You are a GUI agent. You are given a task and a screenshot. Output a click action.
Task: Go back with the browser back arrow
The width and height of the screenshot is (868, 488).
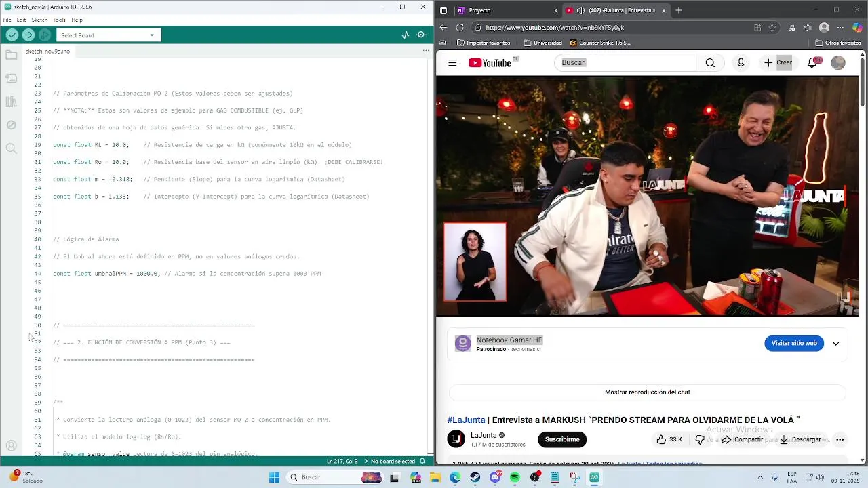pos(443,28)
